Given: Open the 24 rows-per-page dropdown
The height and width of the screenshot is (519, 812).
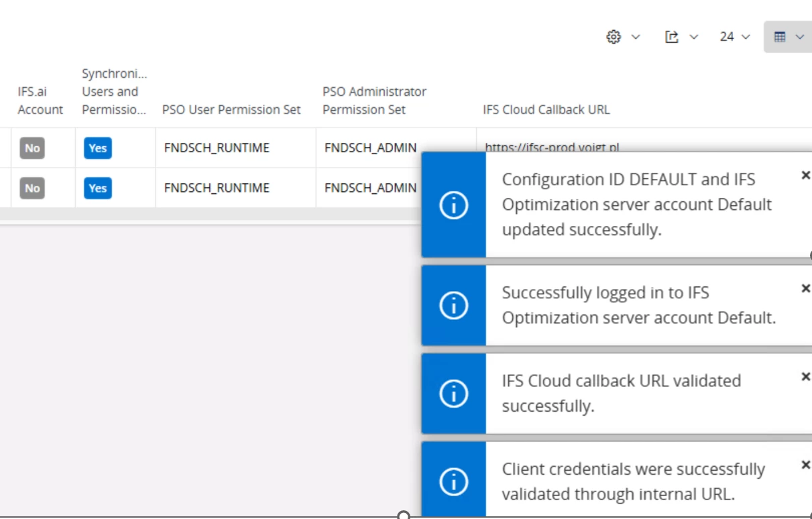Looking at the screenshot, I should click(735, 37).
